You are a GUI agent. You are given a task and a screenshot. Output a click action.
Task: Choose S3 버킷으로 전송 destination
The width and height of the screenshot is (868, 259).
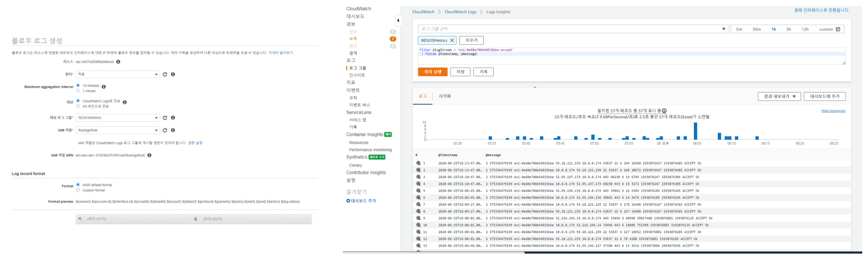[78, 106]
